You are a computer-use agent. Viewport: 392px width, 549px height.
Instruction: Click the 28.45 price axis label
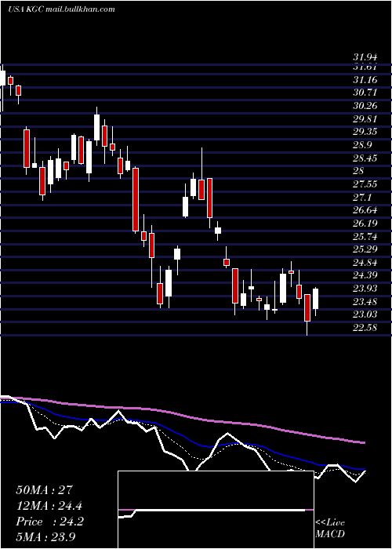click(365, 158)
